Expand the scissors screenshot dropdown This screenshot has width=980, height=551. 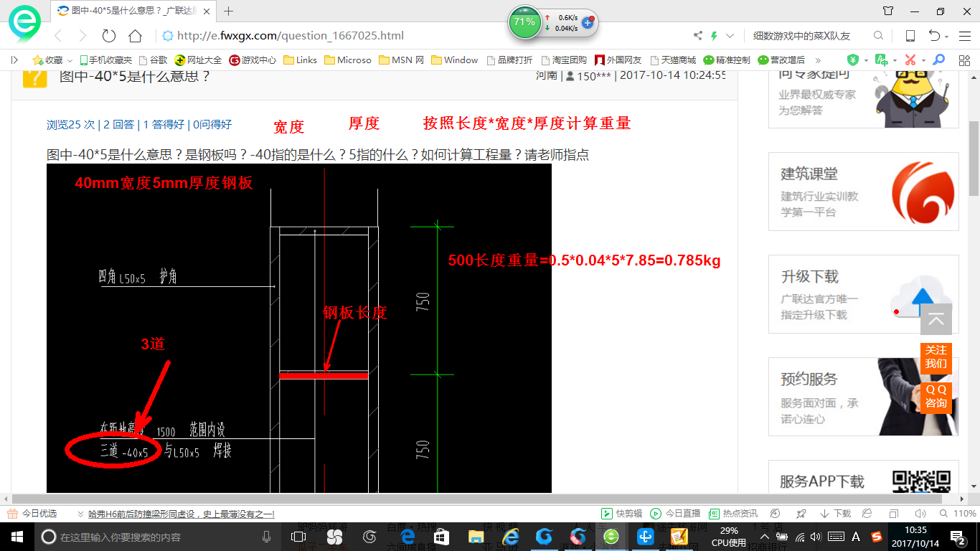(x=923, y=61)
